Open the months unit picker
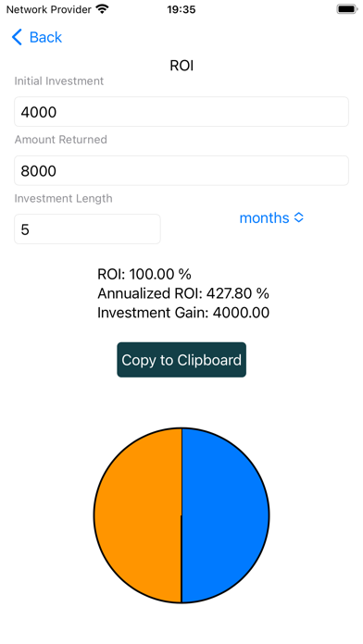Image resolution: width=363 pixels, height=644 pixels. point(271,217)
